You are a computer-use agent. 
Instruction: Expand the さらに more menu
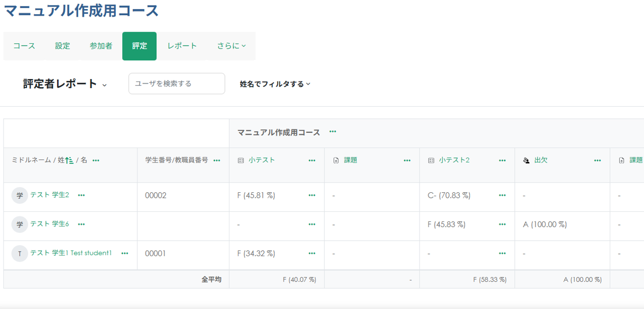pos(231,46)
